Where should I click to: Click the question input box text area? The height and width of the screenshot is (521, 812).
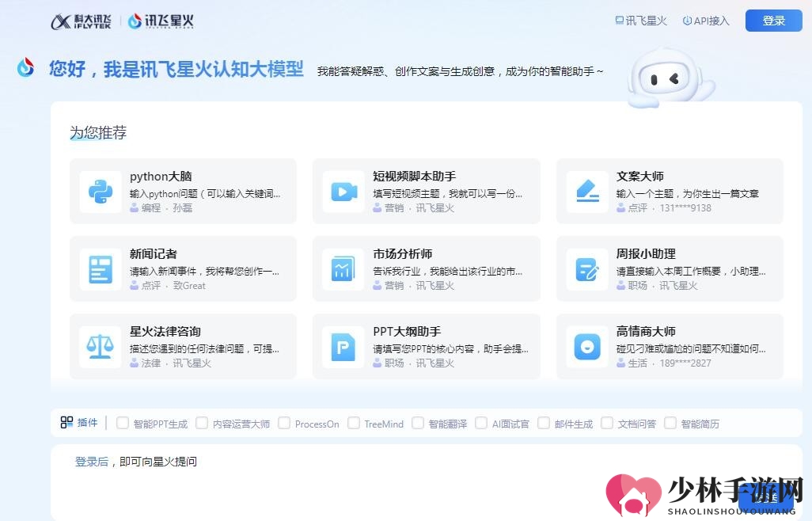pyautogui.click(x=427, y=481)
